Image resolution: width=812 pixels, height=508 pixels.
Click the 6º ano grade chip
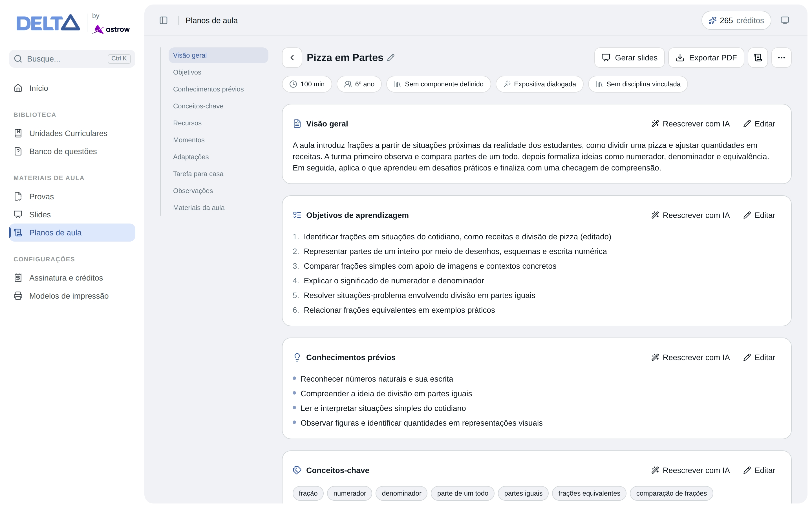359,84
